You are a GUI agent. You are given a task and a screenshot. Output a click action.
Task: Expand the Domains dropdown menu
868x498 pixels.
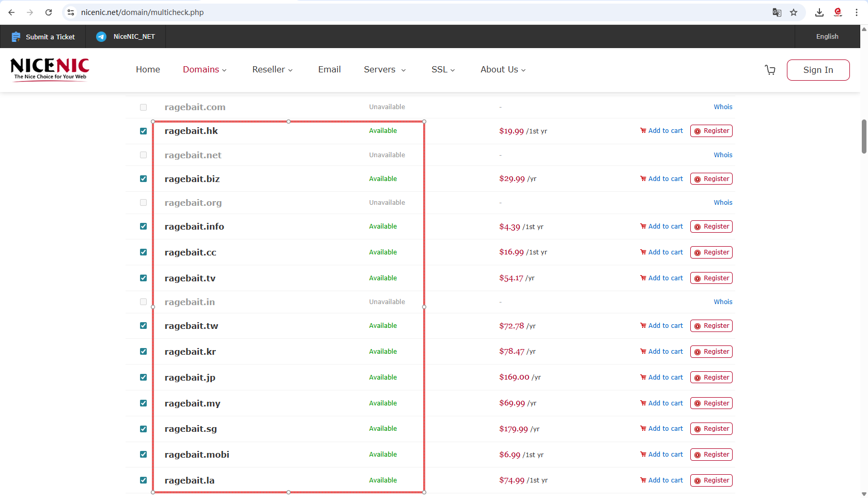tap(205, 70)
